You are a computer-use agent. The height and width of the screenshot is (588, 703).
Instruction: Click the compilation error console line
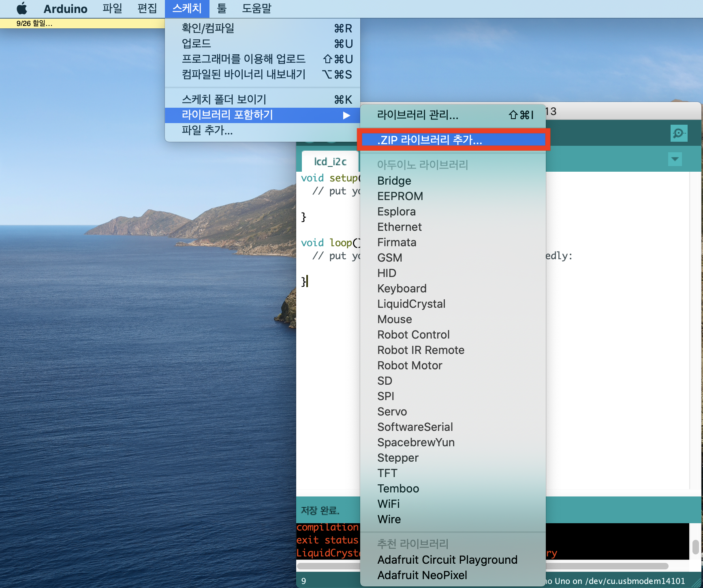(328, 527)
